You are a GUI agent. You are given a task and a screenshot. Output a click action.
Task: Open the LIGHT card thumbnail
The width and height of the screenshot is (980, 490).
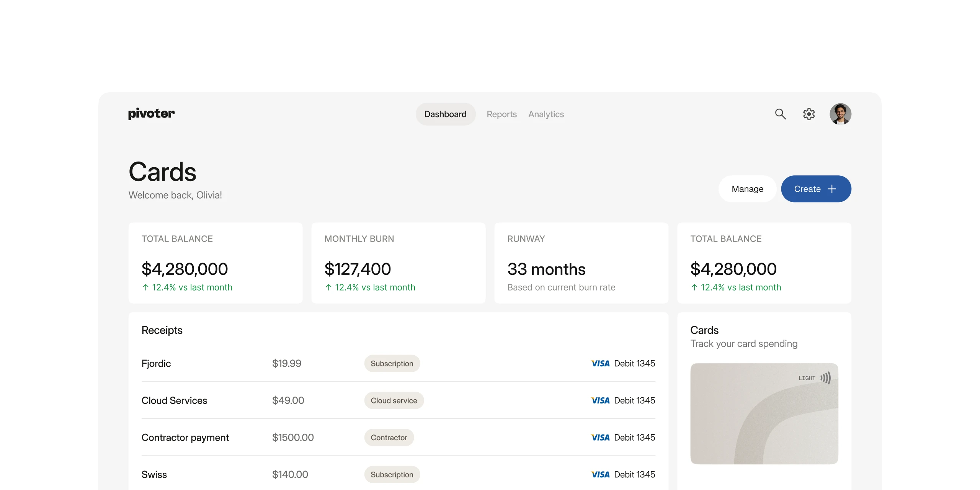[764, 414]
